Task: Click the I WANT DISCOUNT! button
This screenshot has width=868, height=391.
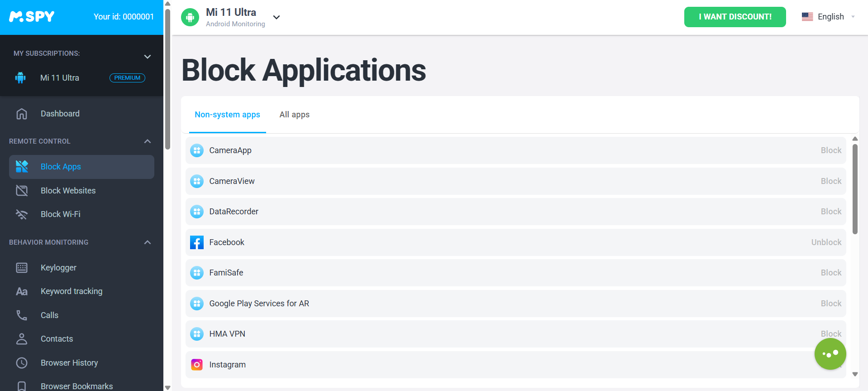Action: pyautogui.click(x=735, y=17)
